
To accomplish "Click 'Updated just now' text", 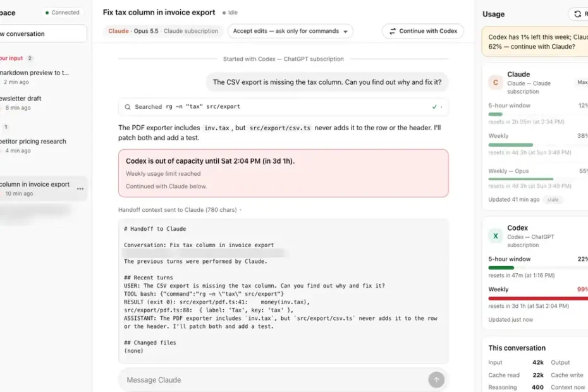I will tap(510, 319).
